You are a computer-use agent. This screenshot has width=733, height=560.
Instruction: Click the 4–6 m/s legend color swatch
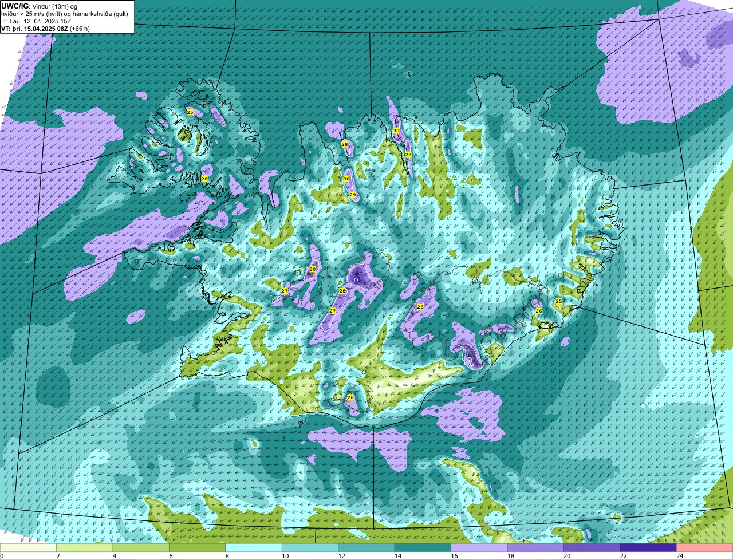[141, 548]
